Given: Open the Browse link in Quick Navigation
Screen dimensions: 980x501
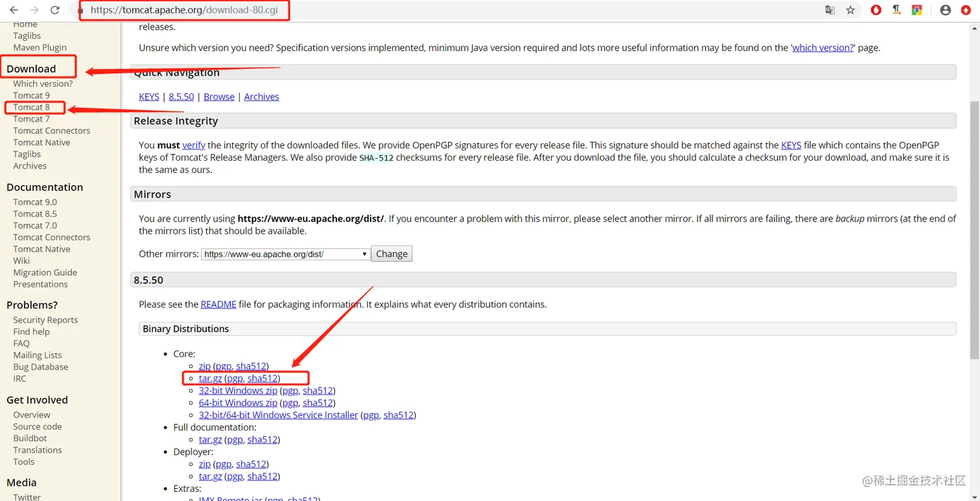Looking at the screenshot, I should coord(219,97).
